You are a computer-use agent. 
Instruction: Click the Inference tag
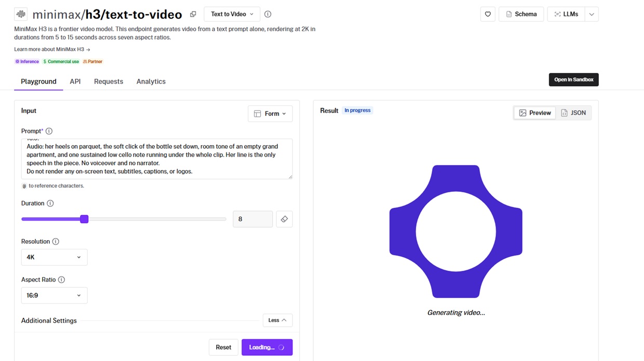tap(27, 61)
